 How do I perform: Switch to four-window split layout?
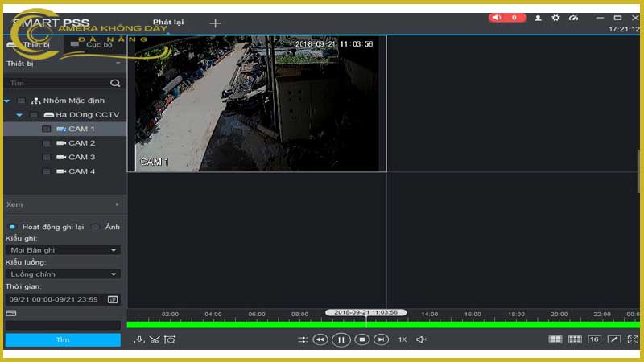tap(555, 339)
